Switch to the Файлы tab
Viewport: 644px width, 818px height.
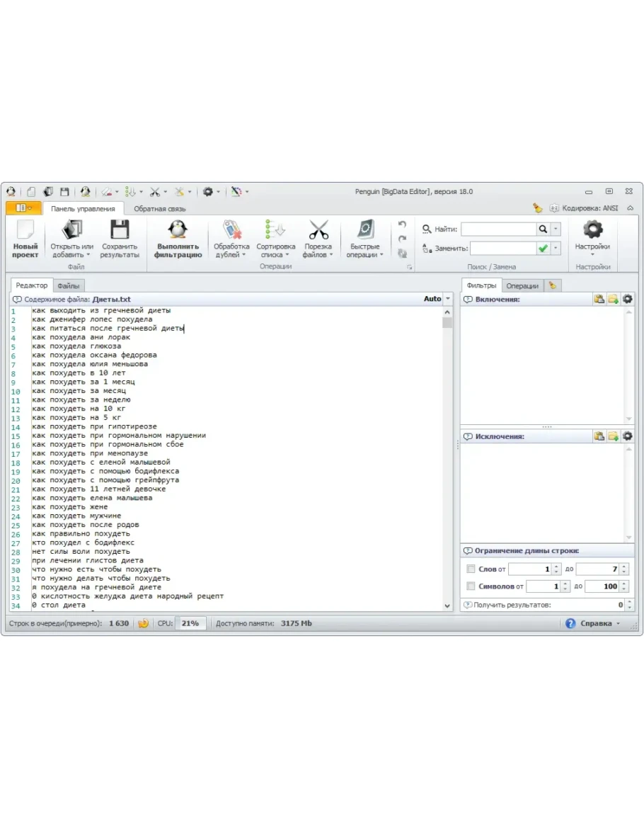69,285
